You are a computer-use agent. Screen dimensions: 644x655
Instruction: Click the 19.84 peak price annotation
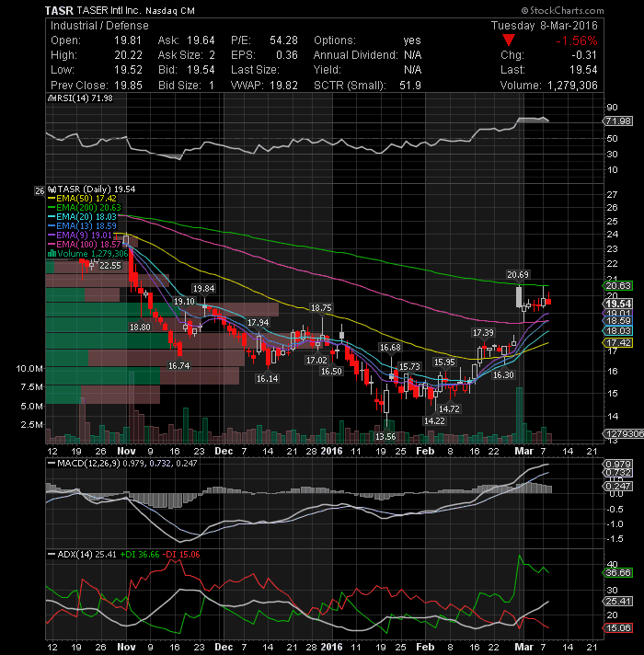pyautogui.click(x=203, y=289)
